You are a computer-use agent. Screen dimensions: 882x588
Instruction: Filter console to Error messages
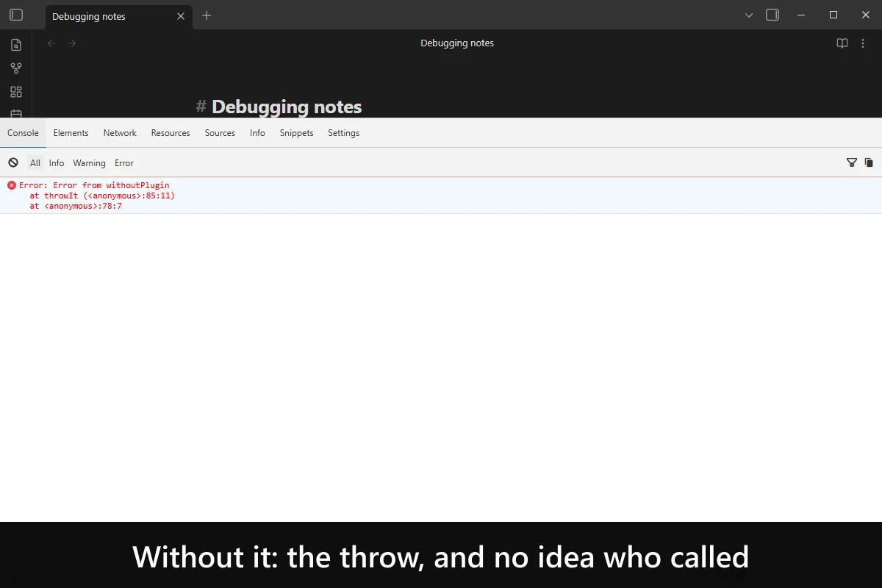pos(124,163)
